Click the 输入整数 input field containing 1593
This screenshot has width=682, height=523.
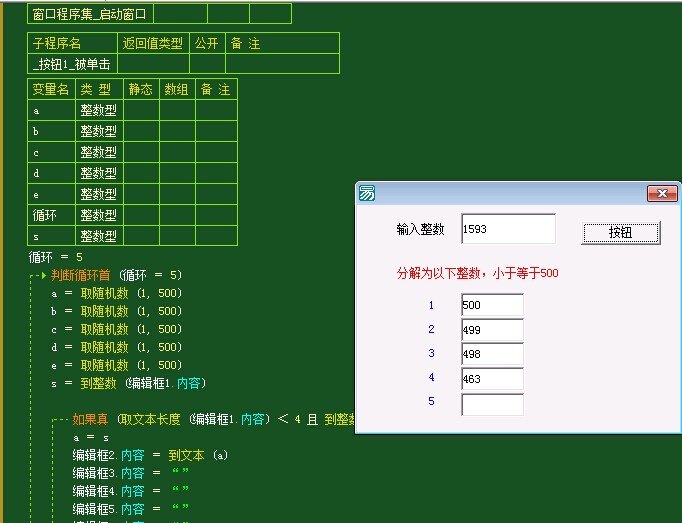[507, 229]
